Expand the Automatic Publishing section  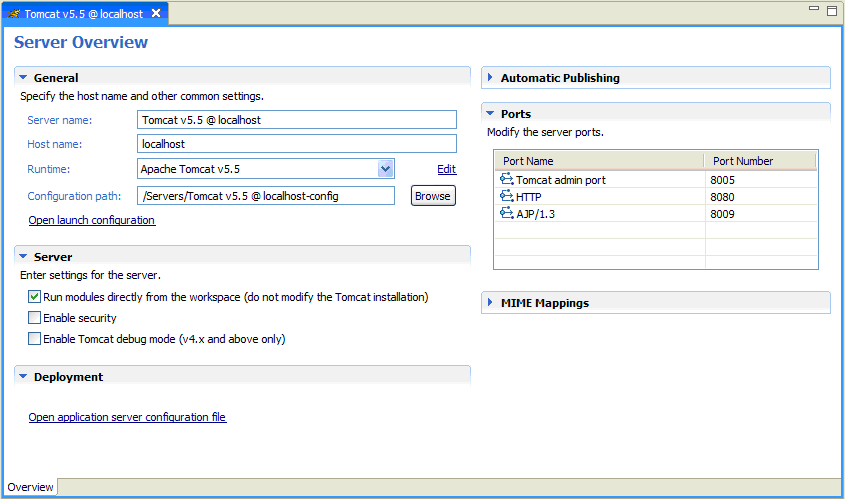(x=490, y=78)
